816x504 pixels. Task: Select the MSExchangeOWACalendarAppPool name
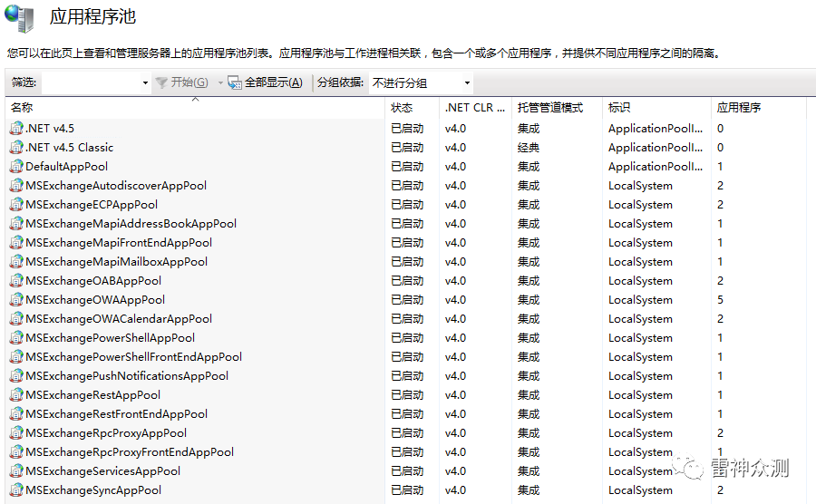119,319
